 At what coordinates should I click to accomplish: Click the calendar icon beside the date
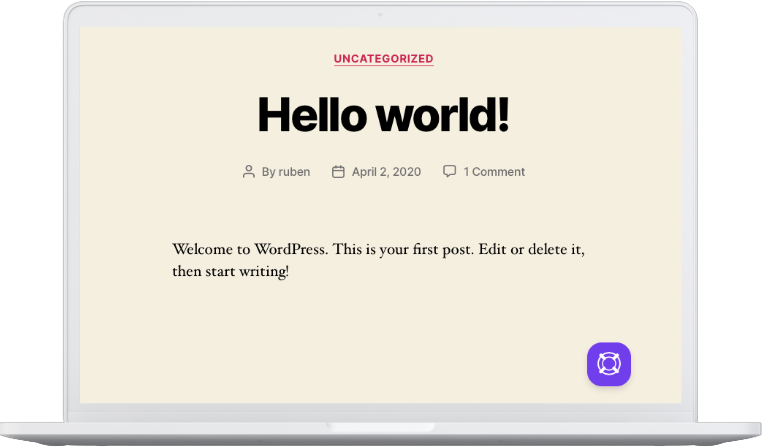(x=338, y=172)
